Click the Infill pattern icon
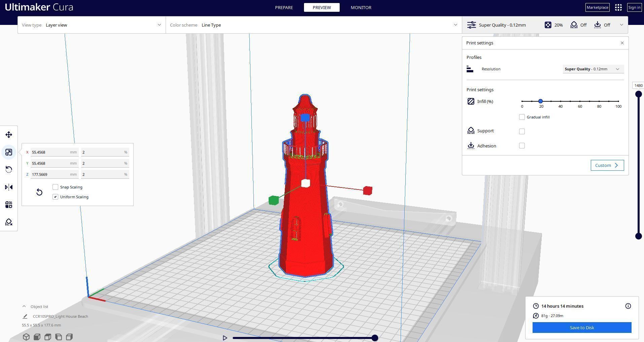The width and height of the screenshot is (644, 342). pos(471,101)
